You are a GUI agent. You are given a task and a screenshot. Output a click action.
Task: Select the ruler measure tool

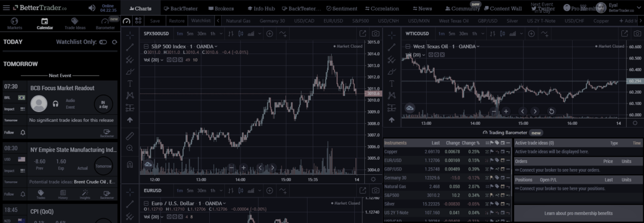[x=130, y=135]
